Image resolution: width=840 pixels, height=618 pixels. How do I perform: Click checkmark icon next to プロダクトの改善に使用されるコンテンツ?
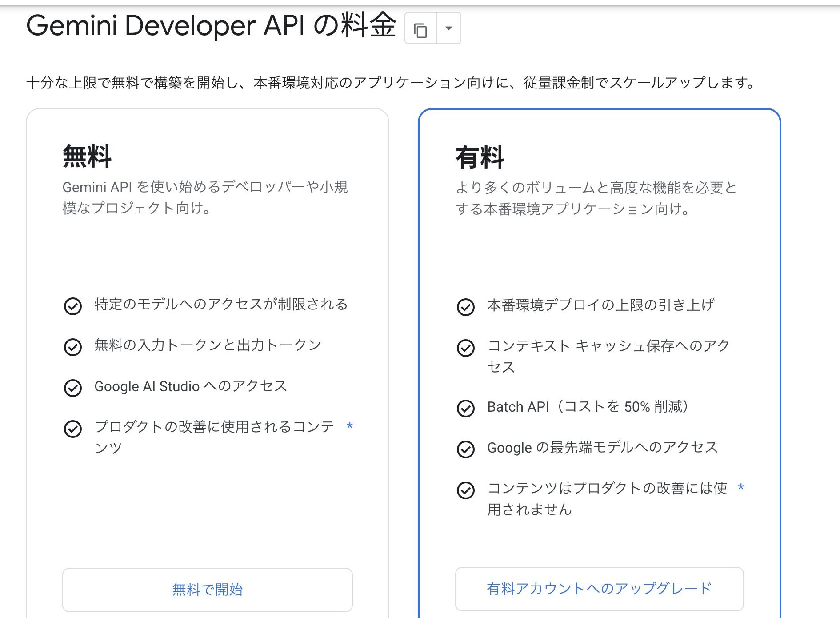pos(73,429)
